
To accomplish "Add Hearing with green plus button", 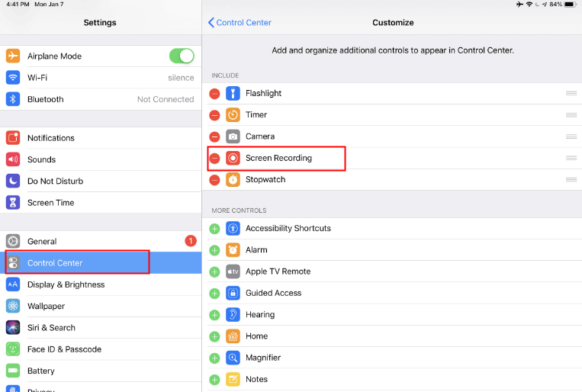I will [x=214, y=315].
